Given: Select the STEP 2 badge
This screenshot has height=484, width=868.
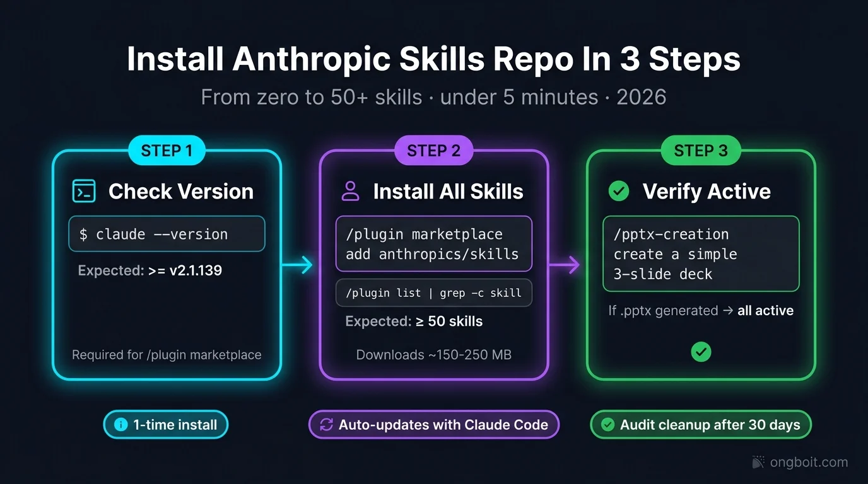Looking at the screenshot, I should pyautogui.click(x=433, y=151).
